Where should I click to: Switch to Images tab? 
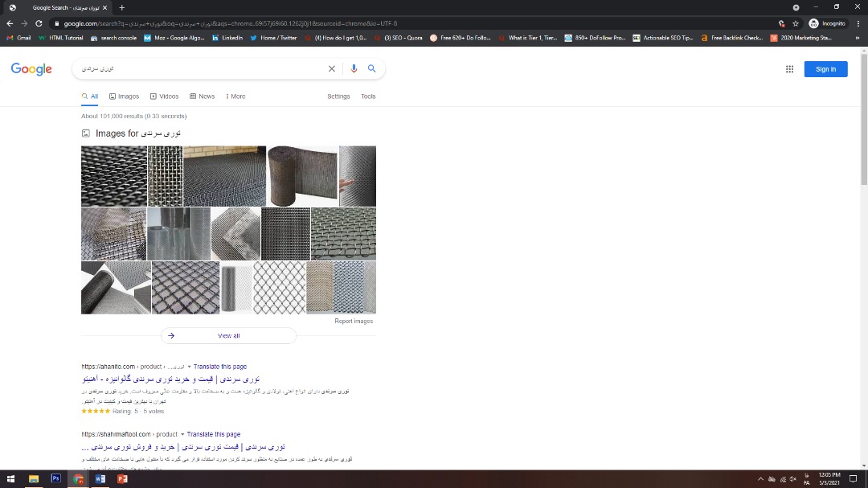[124, 96]
